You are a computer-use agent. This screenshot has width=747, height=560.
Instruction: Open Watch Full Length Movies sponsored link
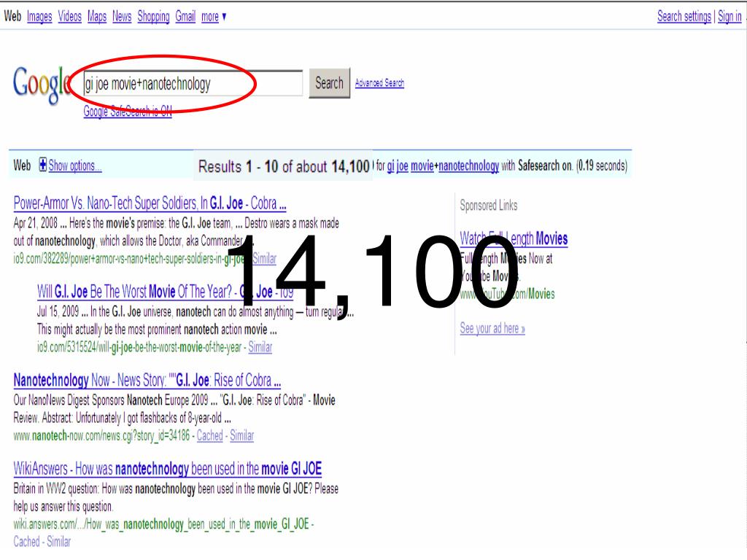tap(514, 238)
